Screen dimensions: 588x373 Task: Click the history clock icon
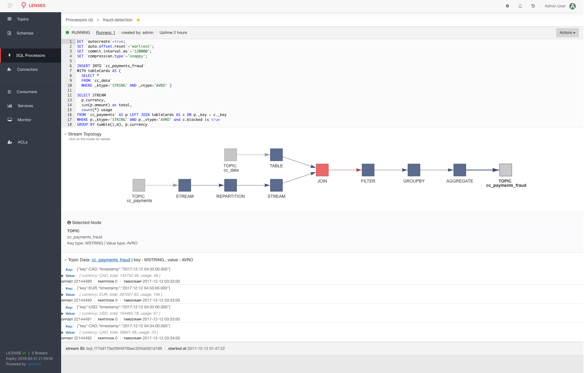(533, 6)
